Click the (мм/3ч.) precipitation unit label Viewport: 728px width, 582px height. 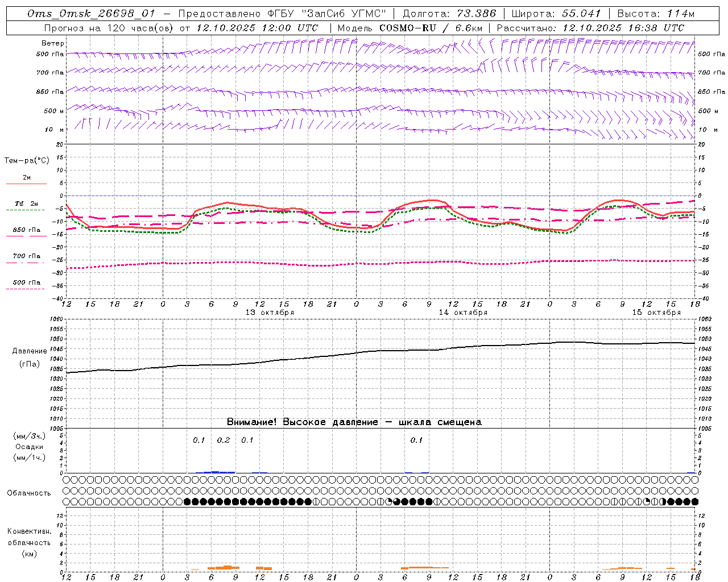[29, 436]
